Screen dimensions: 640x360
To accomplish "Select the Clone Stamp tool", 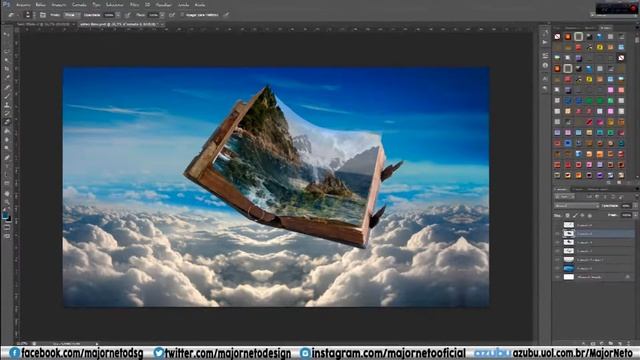I will pos(7,105).
